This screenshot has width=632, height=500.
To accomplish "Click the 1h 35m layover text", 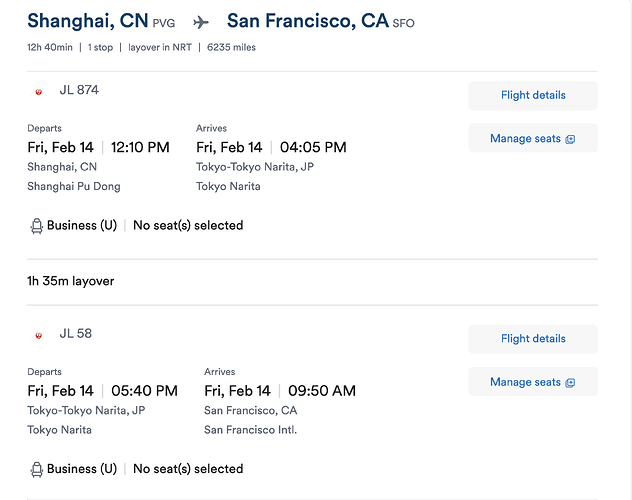I will [x=71, y=281].
